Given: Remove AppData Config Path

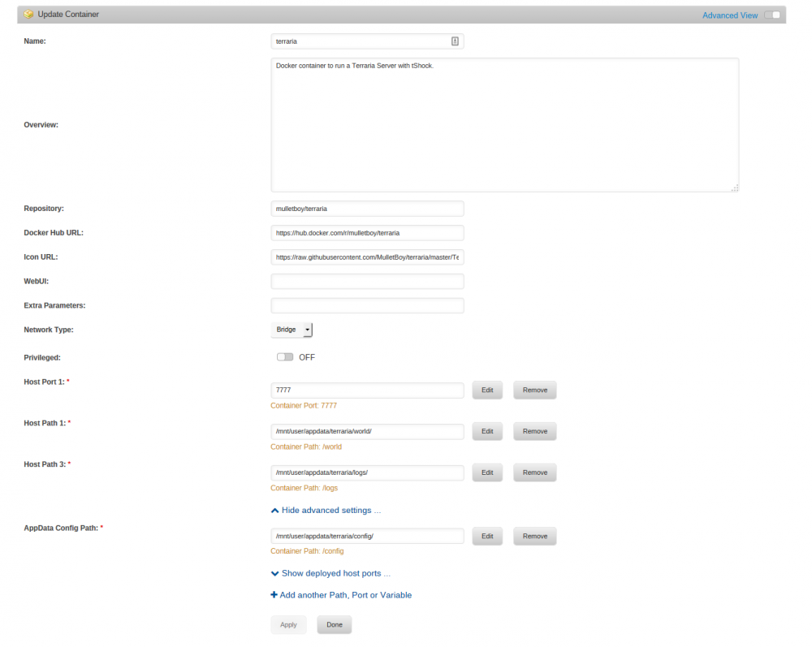Looking at the screenshot, I should pyautogui.click(x=535, y=537).
